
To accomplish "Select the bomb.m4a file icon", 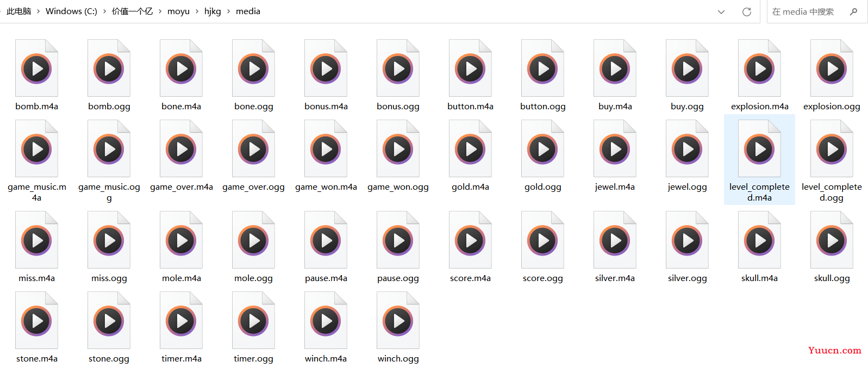I will pos(36,68).
